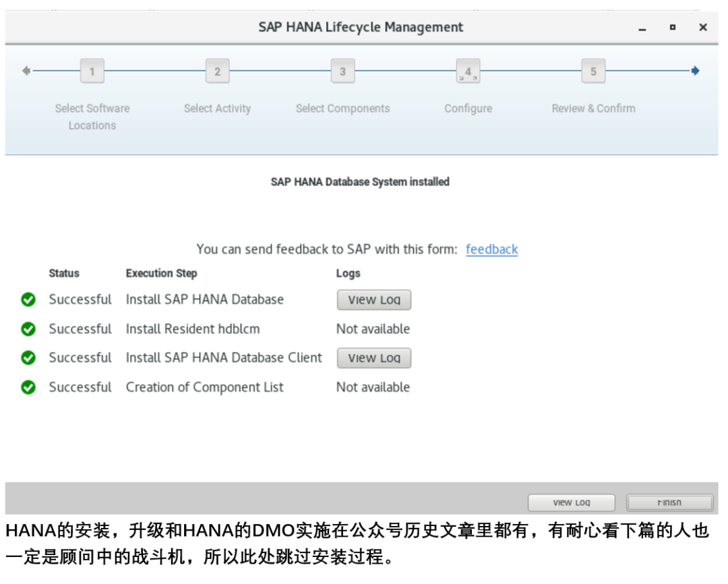Select step 5 Review & Confirm box
The width and height of the screenshot is (728, 584).
pos(593,71)
